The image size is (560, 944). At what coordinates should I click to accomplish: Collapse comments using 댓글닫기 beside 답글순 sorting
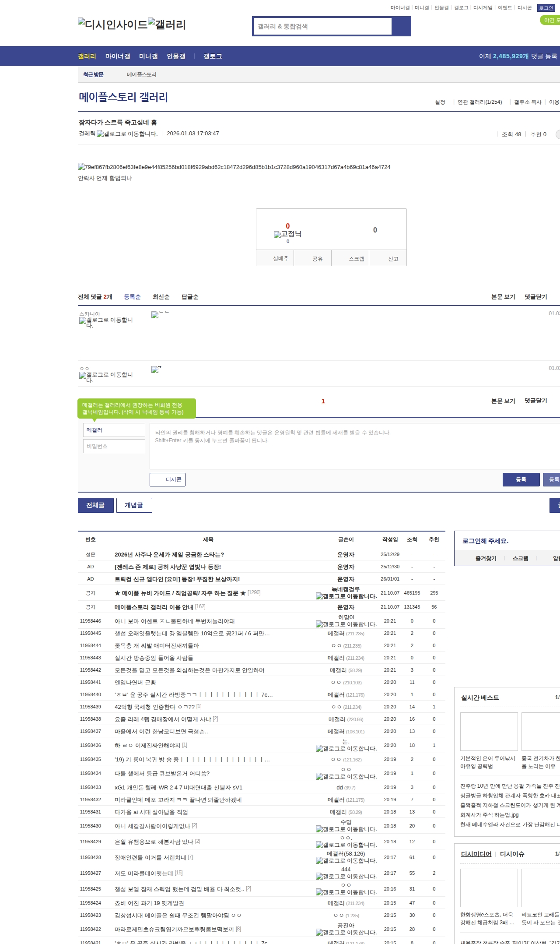535,297
